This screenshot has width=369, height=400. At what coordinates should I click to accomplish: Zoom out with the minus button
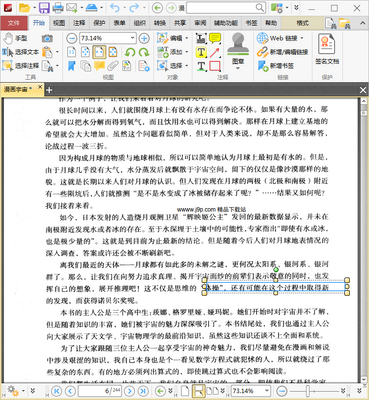[x=71, y=38]
